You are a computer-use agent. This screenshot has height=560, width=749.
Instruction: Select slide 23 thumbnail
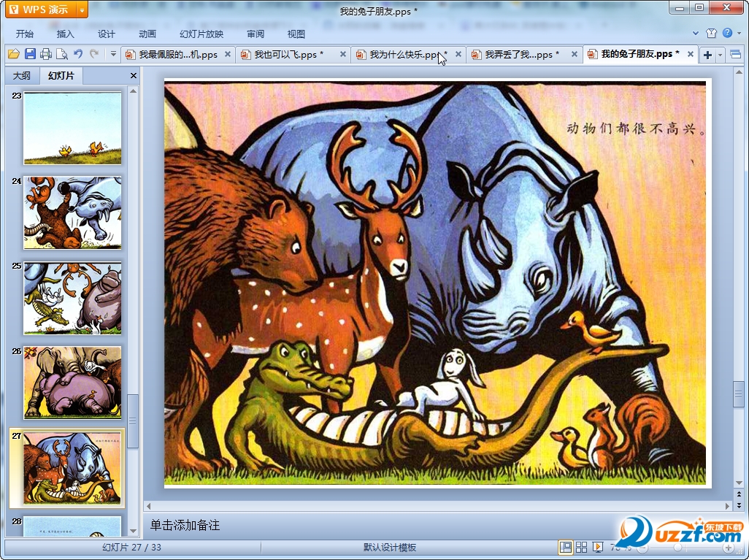pyautogui.click(x=72, y=129)
